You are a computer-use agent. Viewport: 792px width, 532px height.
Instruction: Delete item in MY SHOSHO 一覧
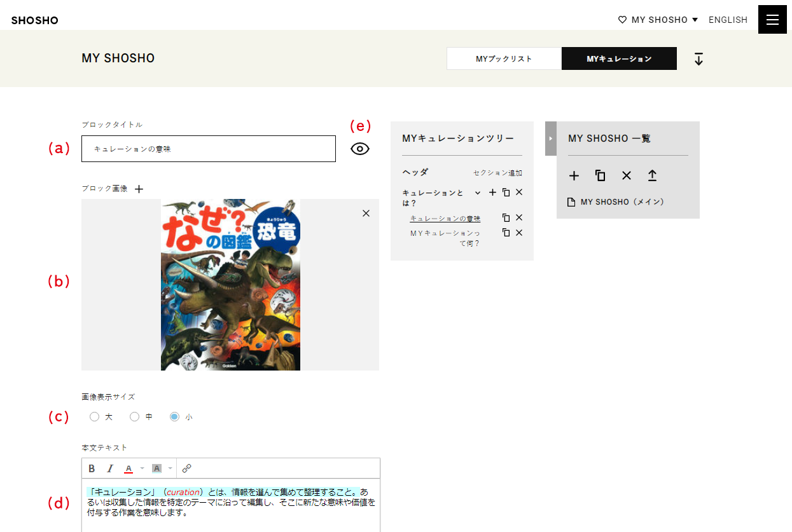(x=627, y=175)
